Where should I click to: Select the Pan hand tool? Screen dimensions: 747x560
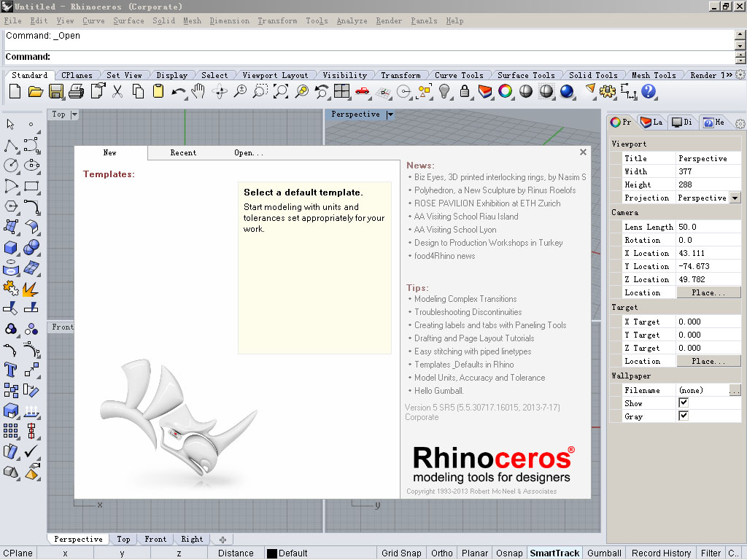(x=198, y=91)
